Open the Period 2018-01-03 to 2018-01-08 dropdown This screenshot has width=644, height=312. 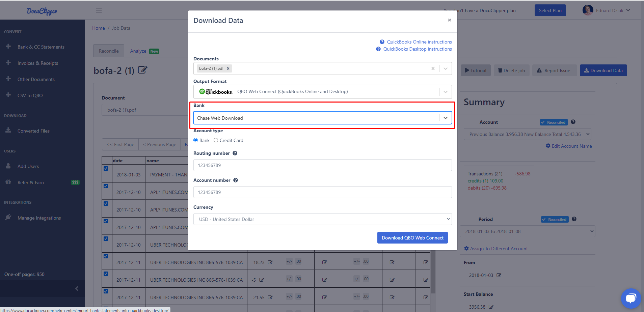(x=528, y=231)
